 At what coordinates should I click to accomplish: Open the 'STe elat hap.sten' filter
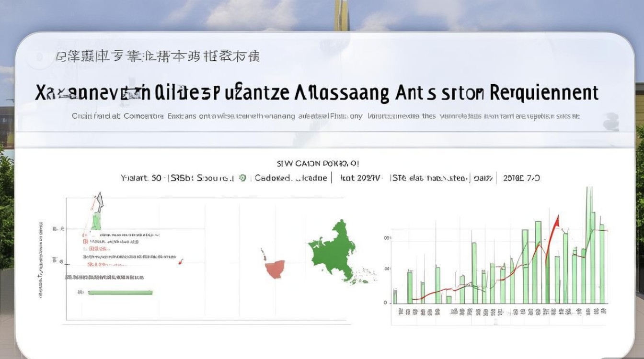pyautogui.click(x=429, y=178)
